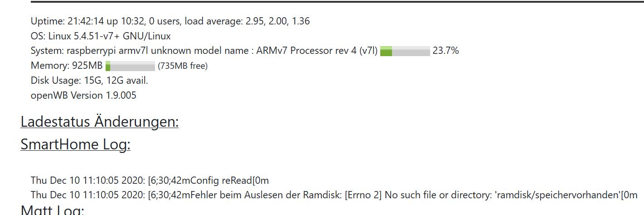Click the OS Linux 5.4.51-v7+ line
Screen dimensions: 644x215
(101, 36)
